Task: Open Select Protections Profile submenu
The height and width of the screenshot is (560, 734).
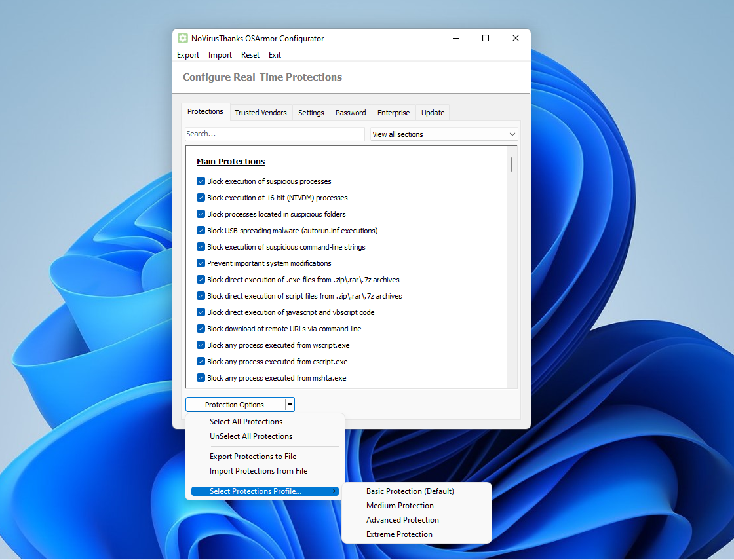Action: point(265,491)
